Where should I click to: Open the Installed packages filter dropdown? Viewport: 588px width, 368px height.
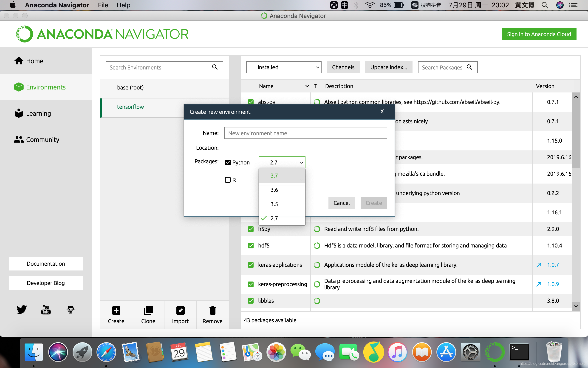(x=284, y=67)
